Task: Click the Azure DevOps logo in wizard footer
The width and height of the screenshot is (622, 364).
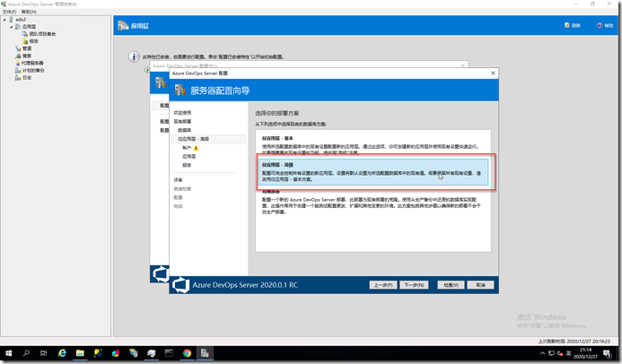Action: [x=181, y=285]
